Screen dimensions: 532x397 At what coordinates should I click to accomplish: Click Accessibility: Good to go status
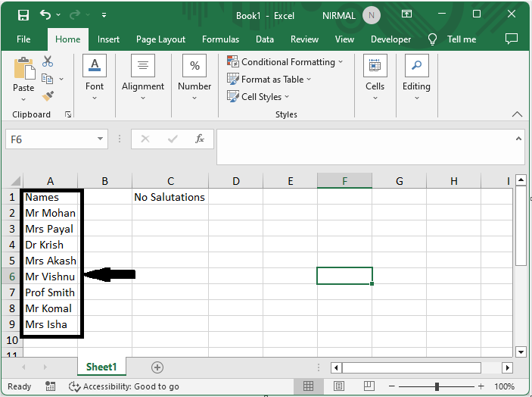coord(124,386)
